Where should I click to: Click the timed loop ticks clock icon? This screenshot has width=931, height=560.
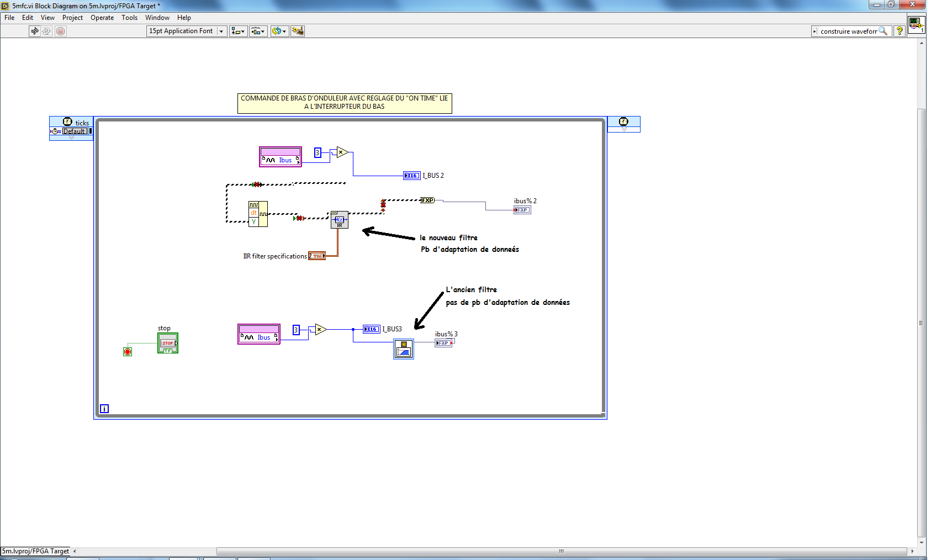67,121
